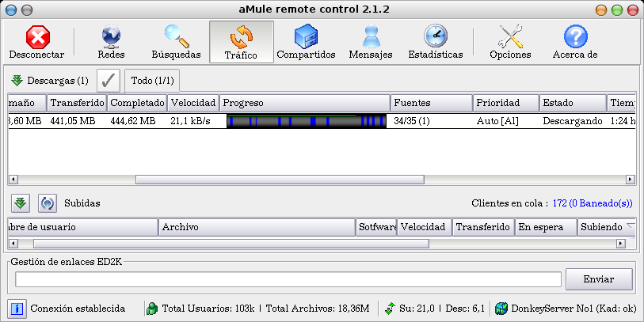644x322 pixels.
Task: Open the Mensajes user icon
Action: [x=371, y=37]
